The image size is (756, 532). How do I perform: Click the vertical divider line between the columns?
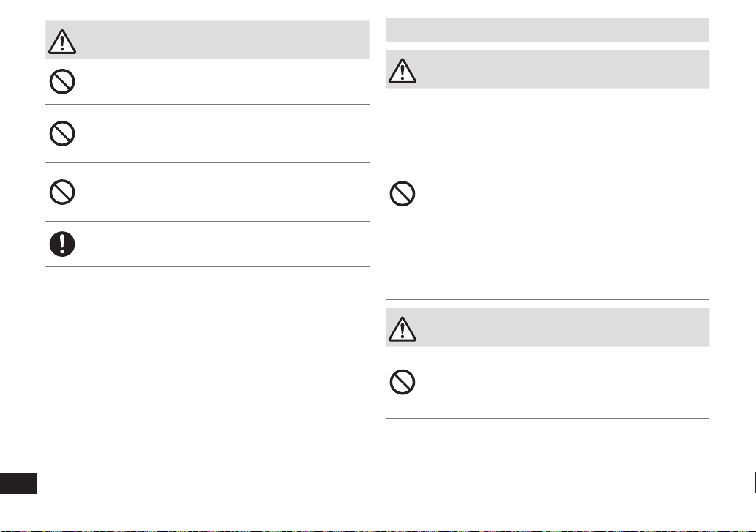point(378,257)
